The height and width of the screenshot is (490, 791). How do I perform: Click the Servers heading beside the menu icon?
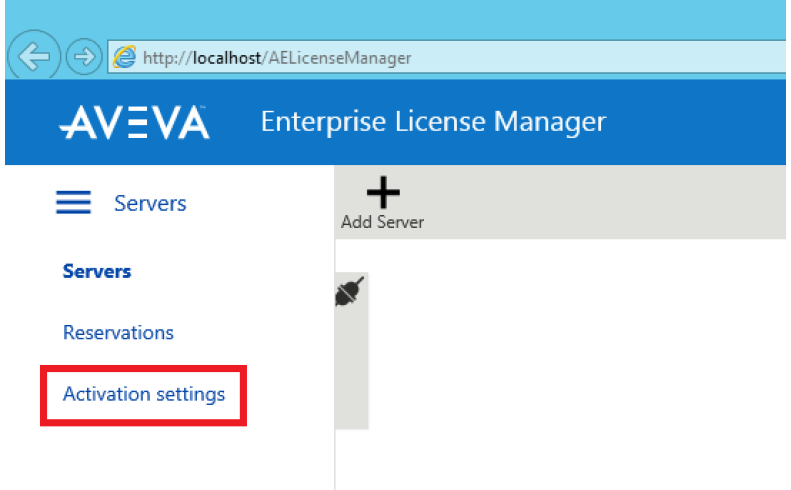150,203
